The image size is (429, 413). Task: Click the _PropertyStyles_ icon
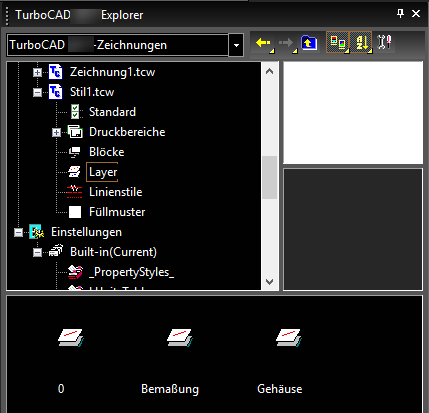coord(75,272)
